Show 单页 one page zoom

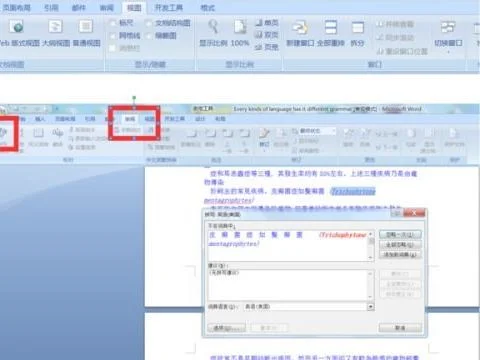[267, 23]
